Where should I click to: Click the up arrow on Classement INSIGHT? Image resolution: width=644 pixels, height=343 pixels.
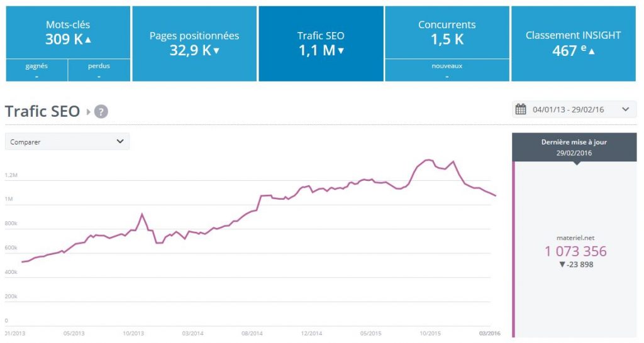point(591,52)
